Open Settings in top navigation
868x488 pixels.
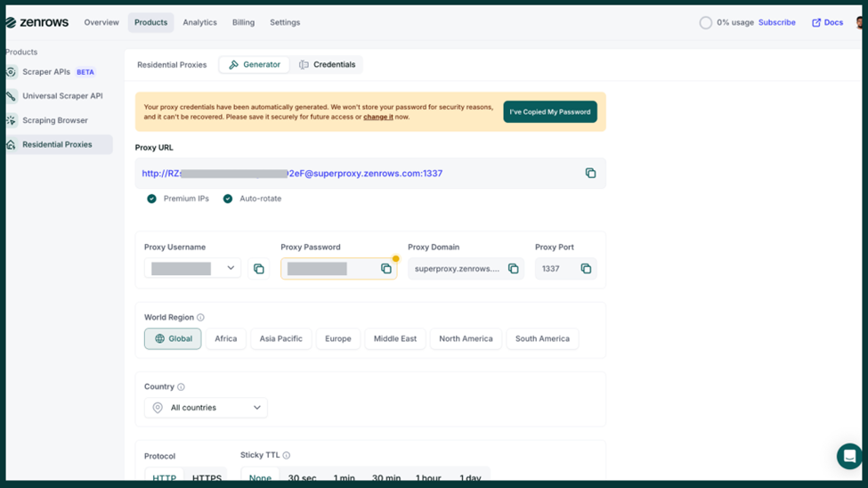click(x=285, y=23)
